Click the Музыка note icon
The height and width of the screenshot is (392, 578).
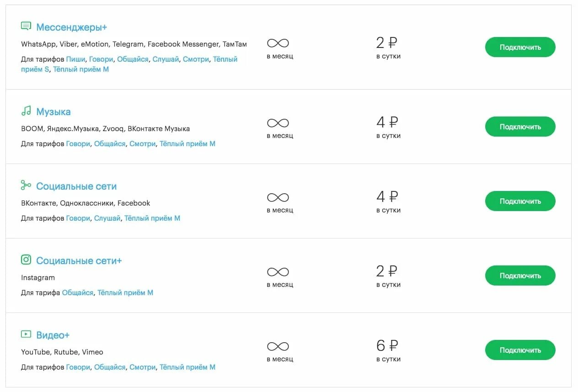click(26, 111)
